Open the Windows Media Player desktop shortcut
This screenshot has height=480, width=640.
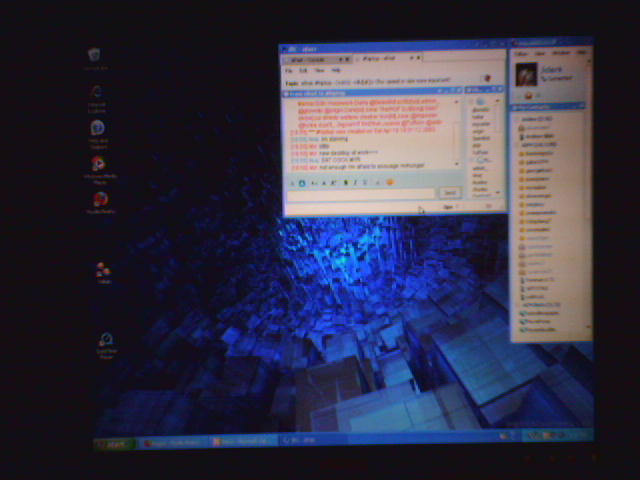[x=98, y=165]
